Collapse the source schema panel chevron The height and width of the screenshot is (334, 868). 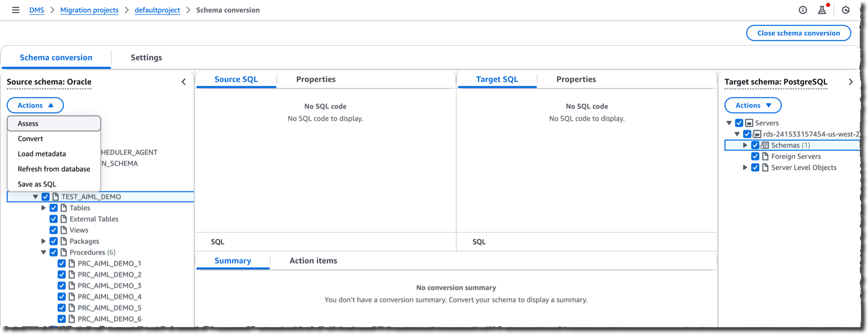[184, 81]
